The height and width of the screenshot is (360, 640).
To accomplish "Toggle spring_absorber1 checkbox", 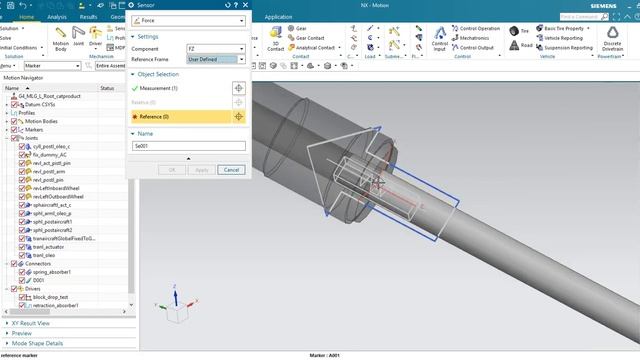I will [x=22, y=272].
